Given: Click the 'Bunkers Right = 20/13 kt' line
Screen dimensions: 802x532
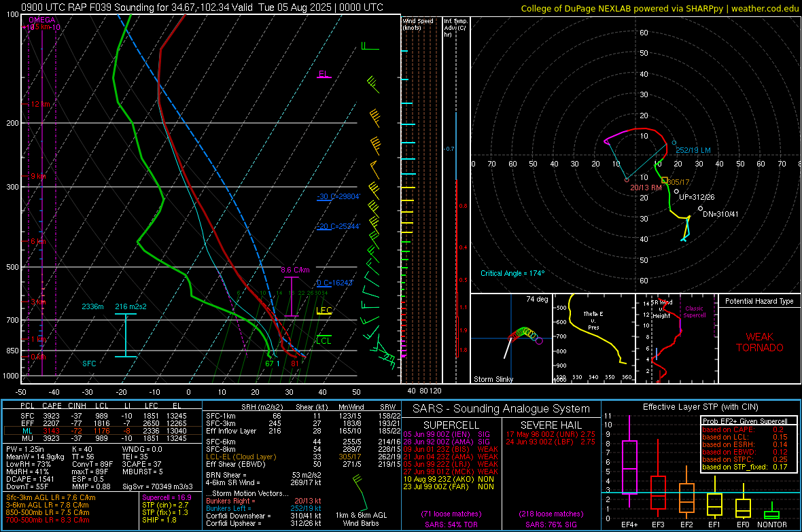Looking at the screenshot, I should (264, 501).
